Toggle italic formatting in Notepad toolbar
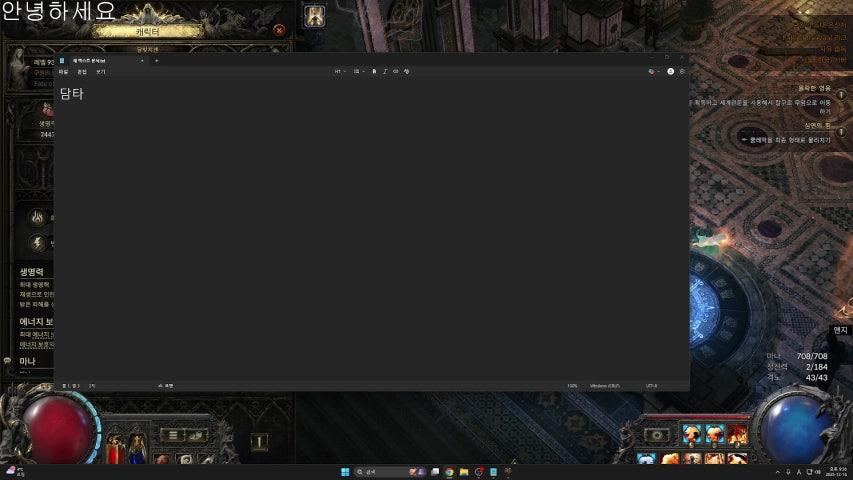Image resolution: width=853 pixels, height=480 pixels. 385,71
